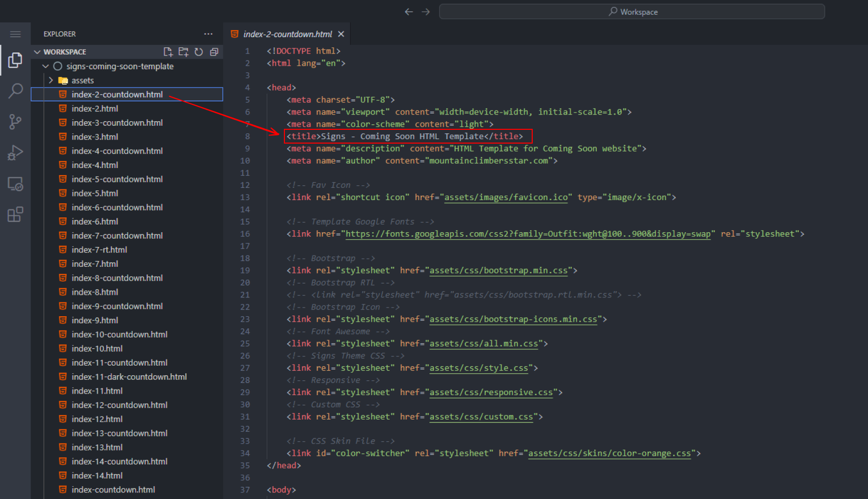Close the index-2-countdown.html tab
Screen dimensions: 868x499
tap(341, 34)
